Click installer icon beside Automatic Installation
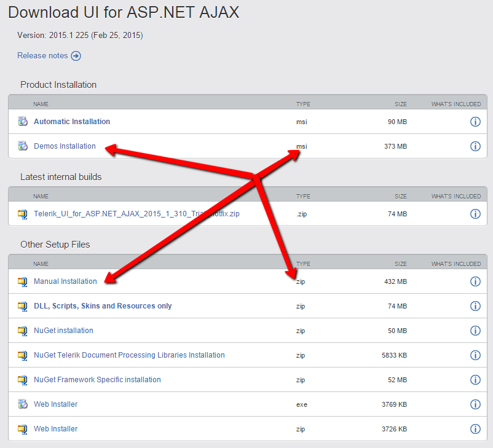Image resolution: width=493 pixels, height=448 pixels. click(x=23, y=122)
